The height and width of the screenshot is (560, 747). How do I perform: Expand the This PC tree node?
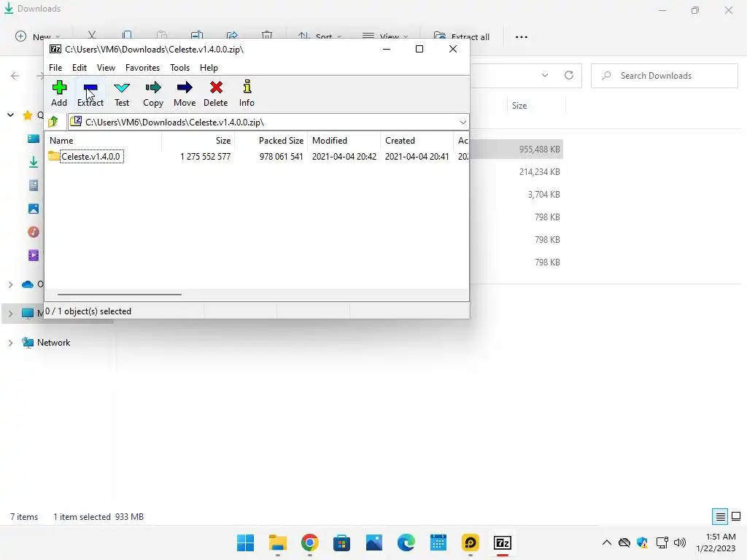coord(10,314)
